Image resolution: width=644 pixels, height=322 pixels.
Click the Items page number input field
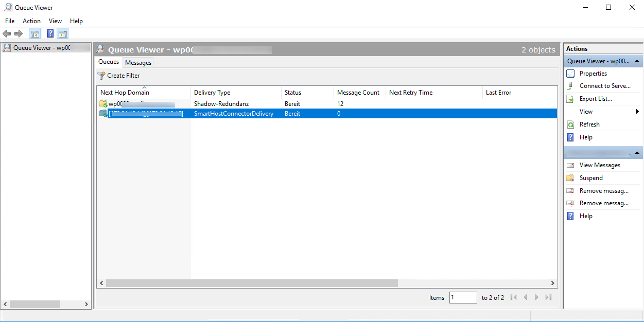(463, 297)
